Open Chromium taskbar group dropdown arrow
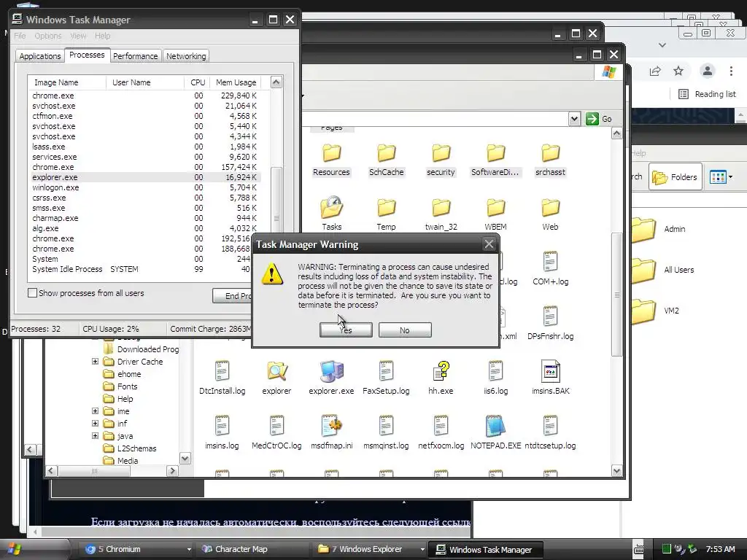747x560 pixels. click(189, 549)
